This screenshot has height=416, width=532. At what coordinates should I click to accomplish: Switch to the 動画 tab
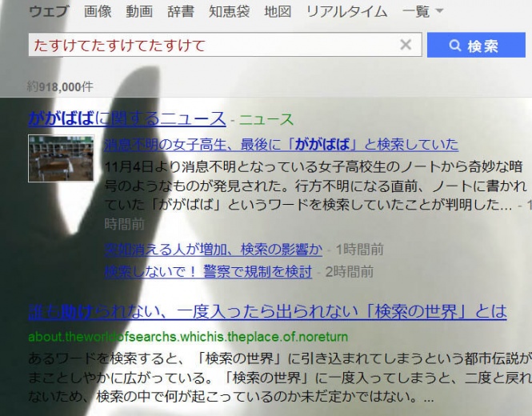point(139,12)
